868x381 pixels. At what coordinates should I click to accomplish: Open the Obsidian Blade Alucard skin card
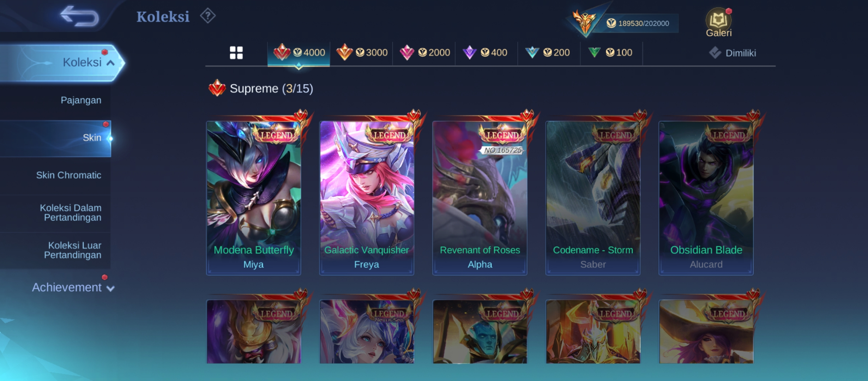706,198
